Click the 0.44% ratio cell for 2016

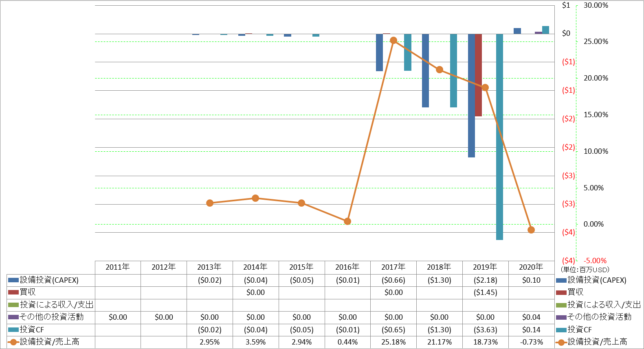coord(347,342)
